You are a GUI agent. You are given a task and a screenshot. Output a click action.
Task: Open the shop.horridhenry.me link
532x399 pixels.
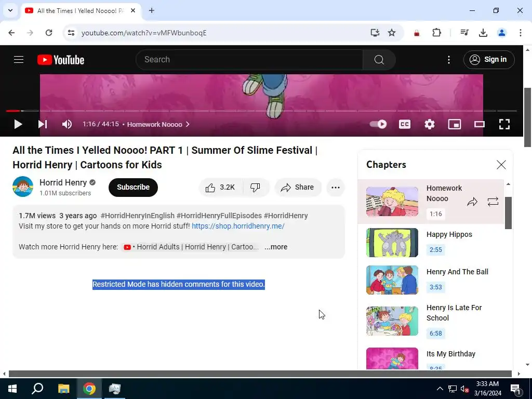pyautogui.click(x=238, y=226)
